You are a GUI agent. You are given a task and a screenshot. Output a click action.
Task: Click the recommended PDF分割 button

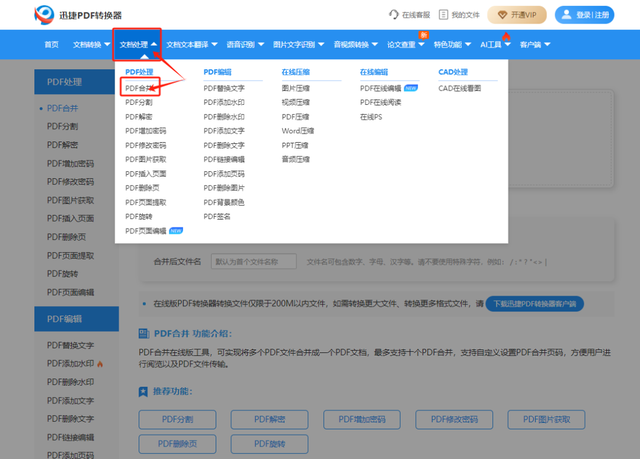[x=177, y=419]
